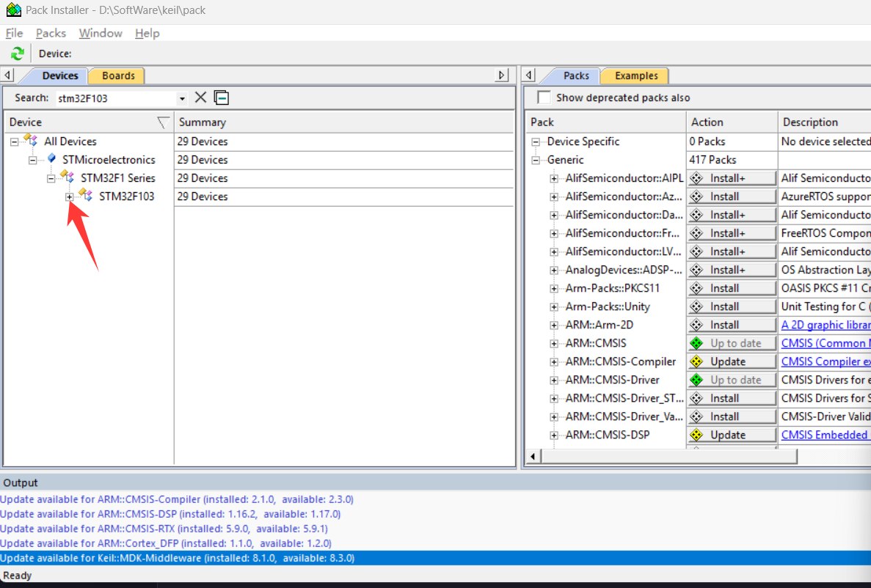871x588 pixels.
Task: Collapse the STM32F1 Series node
Action: [51, 178]
